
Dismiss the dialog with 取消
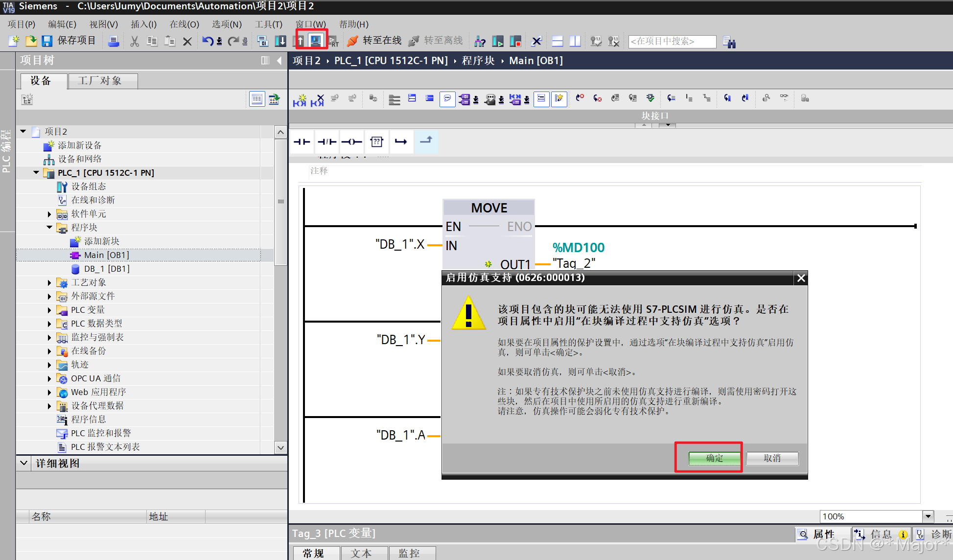pyautogui.click(x=772, y=458)
